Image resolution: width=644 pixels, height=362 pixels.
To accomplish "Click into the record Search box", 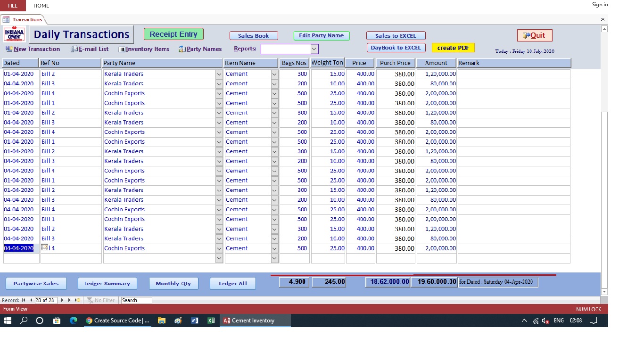I will tap(136, 300).
